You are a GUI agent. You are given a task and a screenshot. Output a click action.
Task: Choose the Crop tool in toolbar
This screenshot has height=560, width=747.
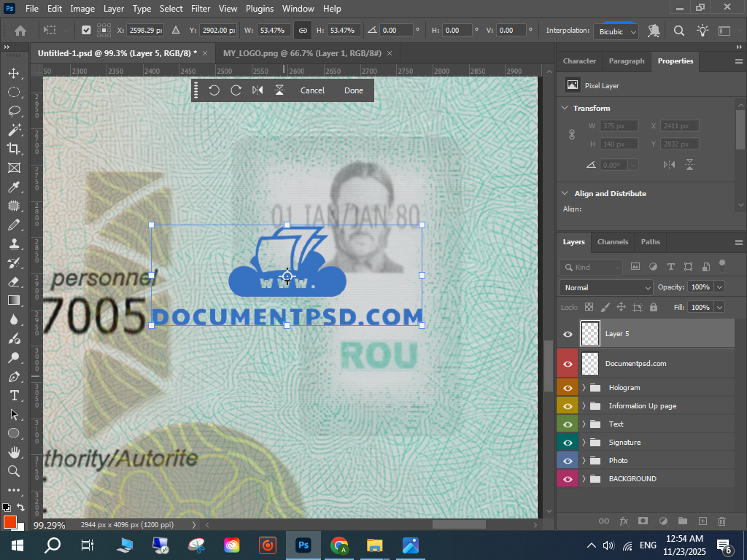click(x=14, y=149)
